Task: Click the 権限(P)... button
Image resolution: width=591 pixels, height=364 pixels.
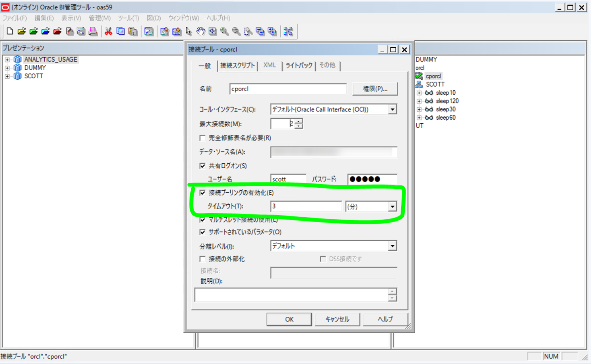Action: [x=375, y=89]
